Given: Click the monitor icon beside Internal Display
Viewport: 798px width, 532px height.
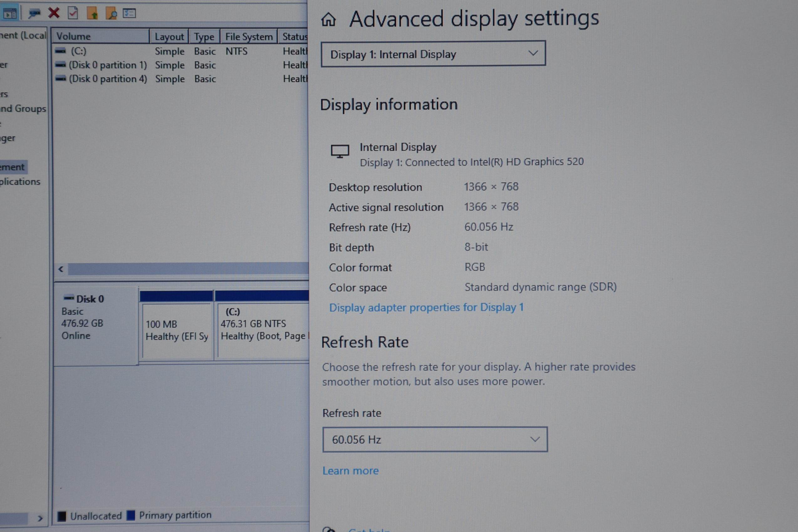Looking at the screenshot, I should (340, 151).
